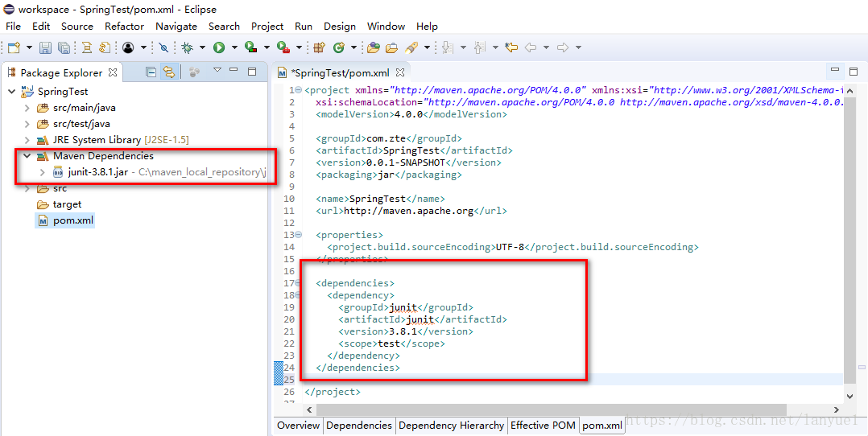Click the New Java Class icon

point(339,47)
